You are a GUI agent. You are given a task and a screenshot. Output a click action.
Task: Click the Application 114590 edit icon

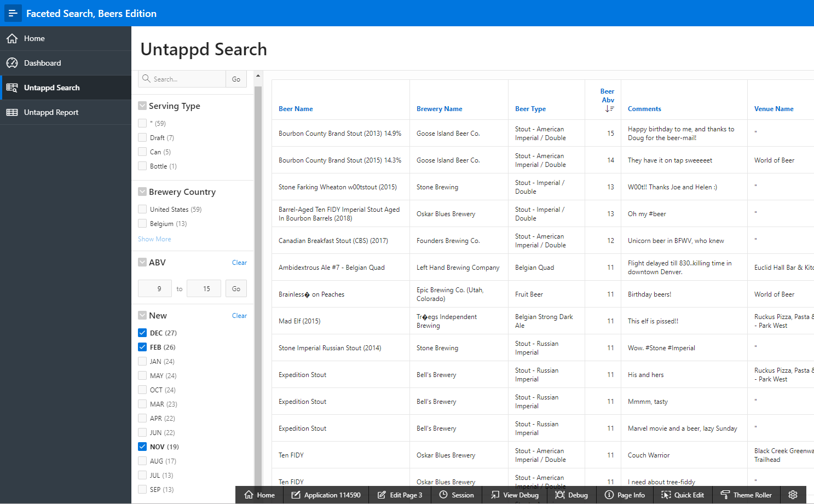click(296, 495)
